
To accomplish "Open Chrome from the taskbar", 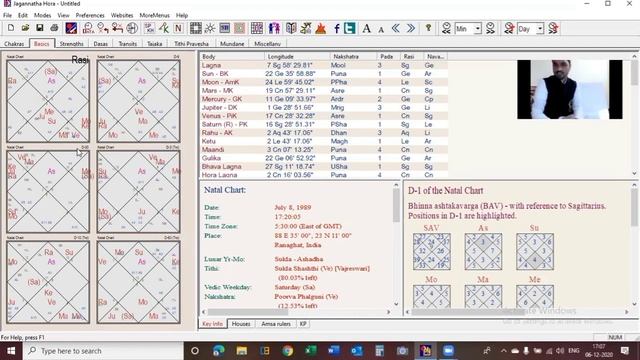I will tap(288, 351).
